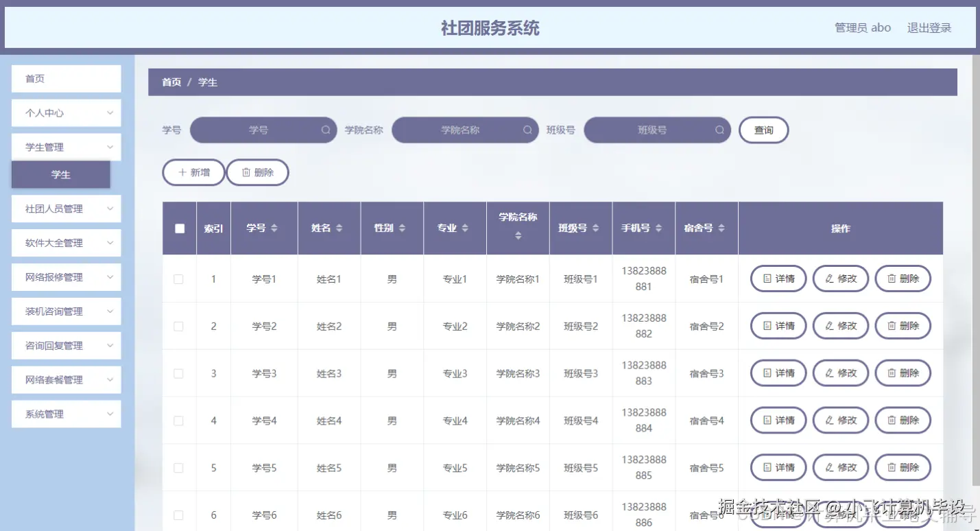Click the 社团服务系统 title
Image resolution: width=980 pixels, height=531 pixels.
point(490,28)
